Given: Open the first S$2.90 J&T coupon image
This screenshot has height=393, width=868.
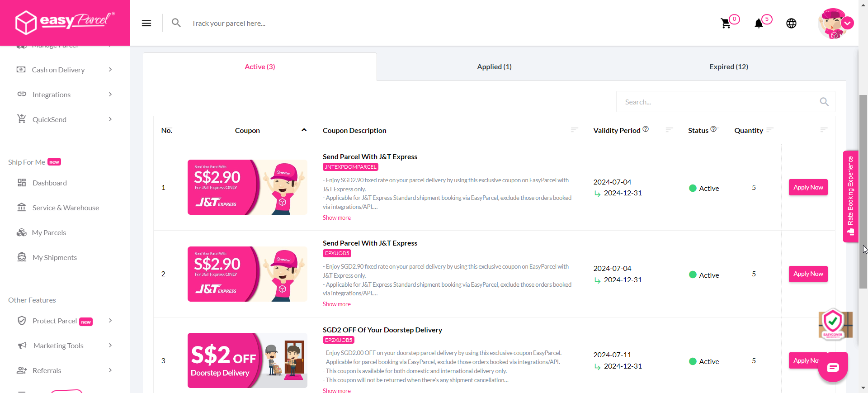Looking at the screenshot, I should coord(247,187).
